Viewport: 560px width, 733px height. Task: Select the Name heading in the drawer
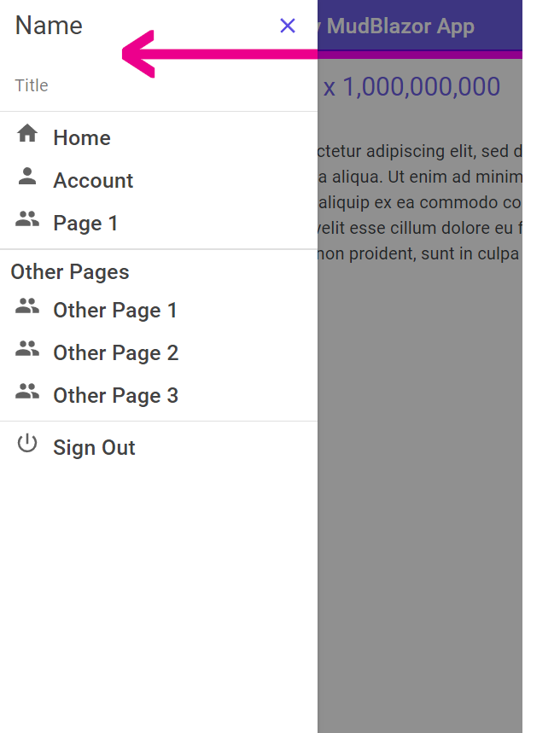click(48, 26)
